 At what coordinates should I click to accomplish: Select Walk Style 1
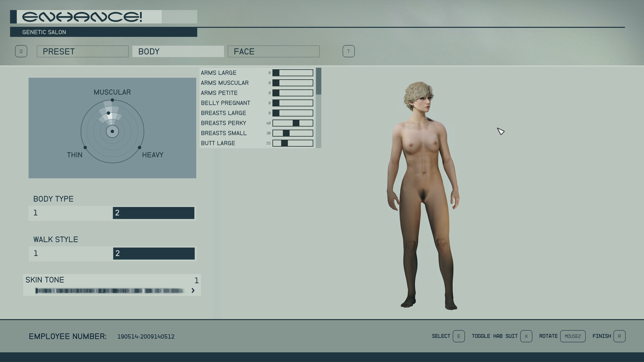click(x=71, y=253)
